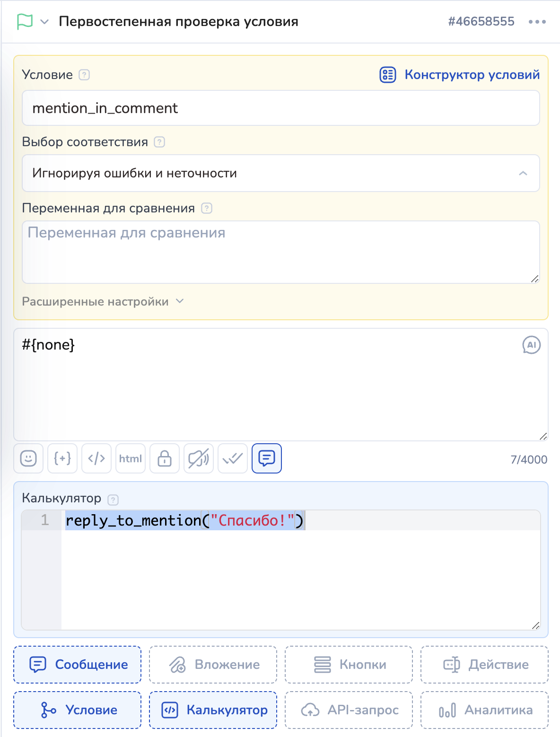Open the three-dot block menu
The image size is (560, 737).
pyautogui.click(x=537, y=22)
